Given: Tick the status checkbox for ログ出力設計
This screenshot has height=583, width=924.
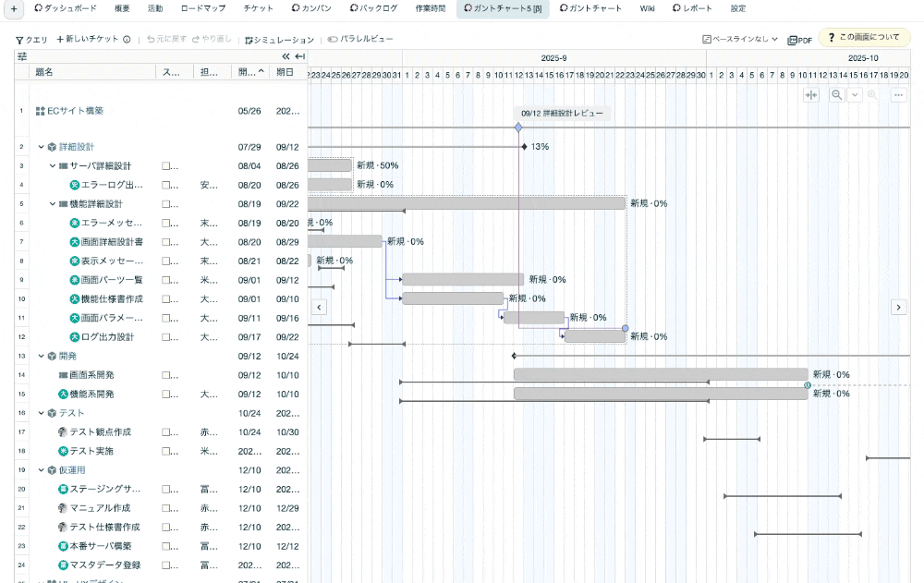Looking at the screenshot, I should click(x=166, y=337).
